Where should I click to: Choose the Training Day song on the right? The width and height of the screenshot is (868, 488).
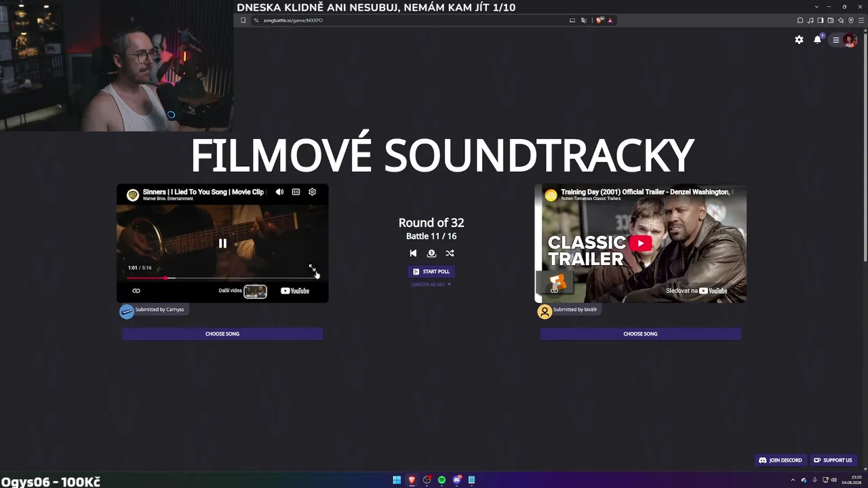tap(641, 333)
